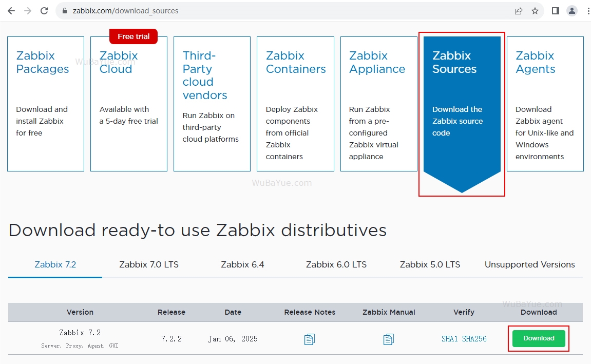The image size is (591, 364).
Task: Open the SHA256 checksum link
Action: tap(474, 339)
